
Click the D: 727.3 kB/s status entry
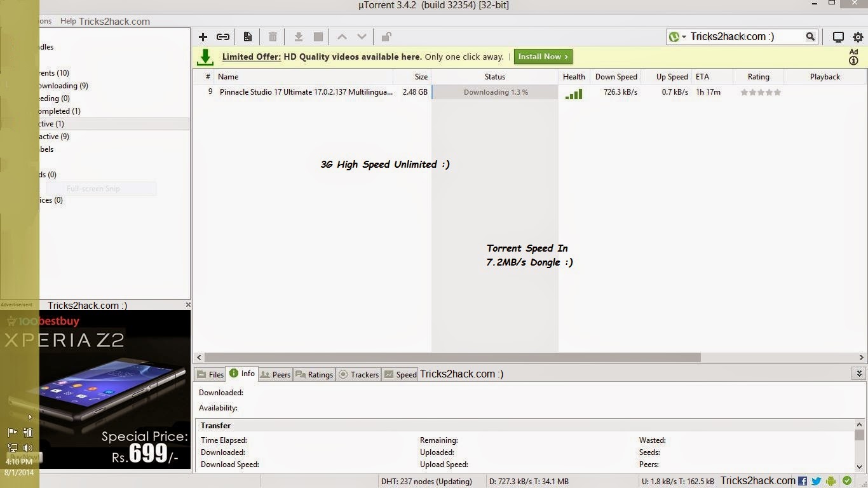529,482
